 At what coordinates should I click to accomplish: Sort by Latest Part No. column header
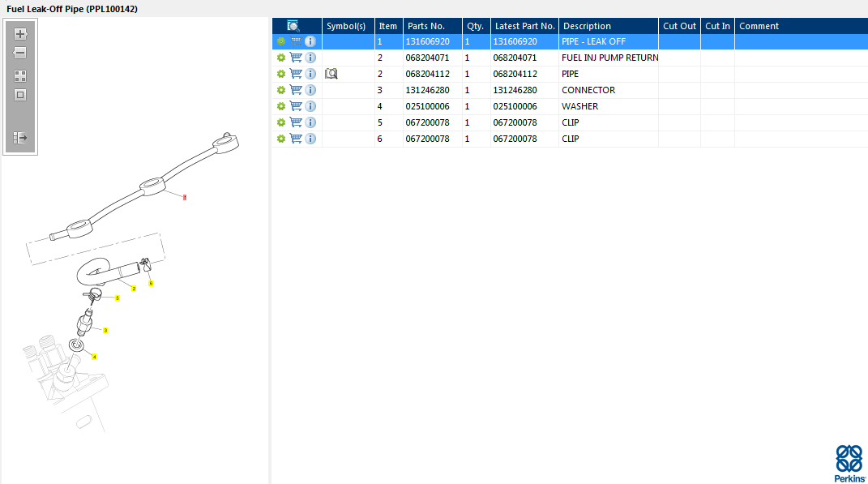tap(524, 26)
